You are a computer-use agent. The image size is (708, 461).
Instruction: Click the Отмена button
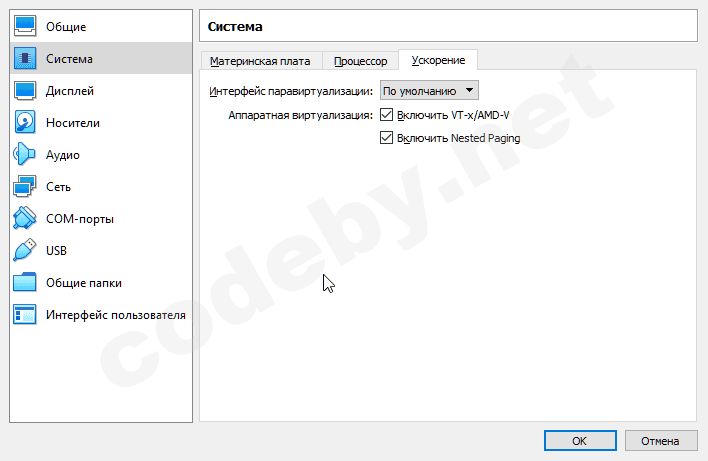(x=660, y=440)
